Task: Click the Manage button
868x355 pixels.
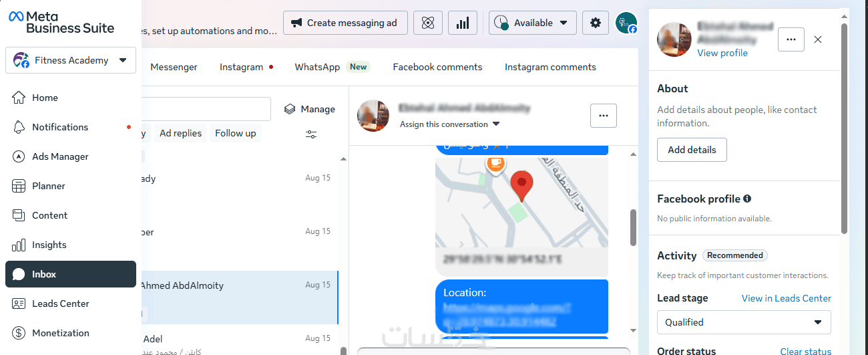Action: point(310,109)
